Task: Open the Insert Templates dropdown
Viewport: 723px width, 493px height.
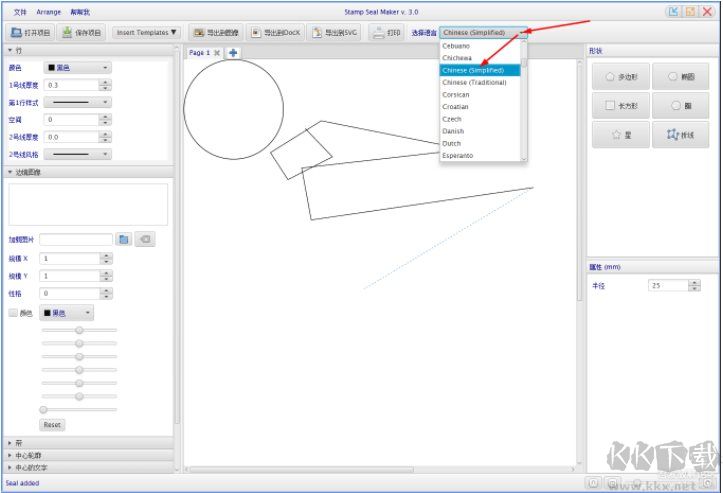Action: 148,33
